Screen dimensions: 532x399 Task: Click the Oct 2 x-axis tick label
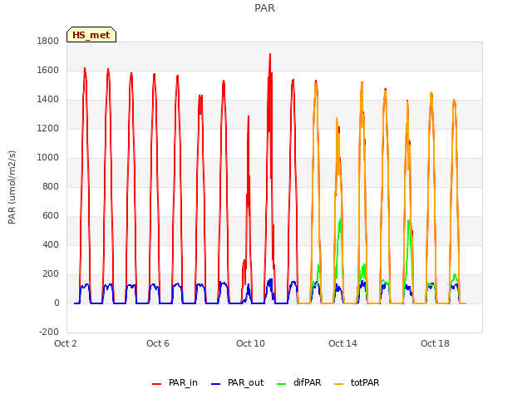pos(66,343)
